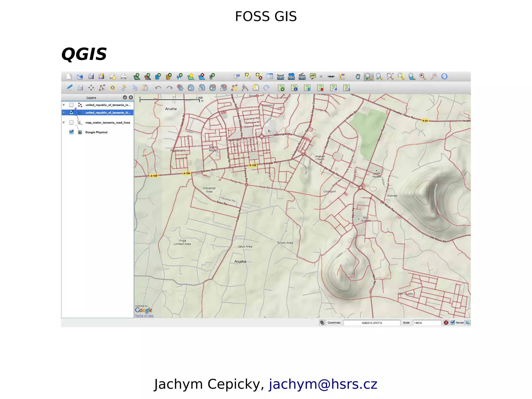
Task: Select the Node Tool icon
Action: [x=102, y=88]
